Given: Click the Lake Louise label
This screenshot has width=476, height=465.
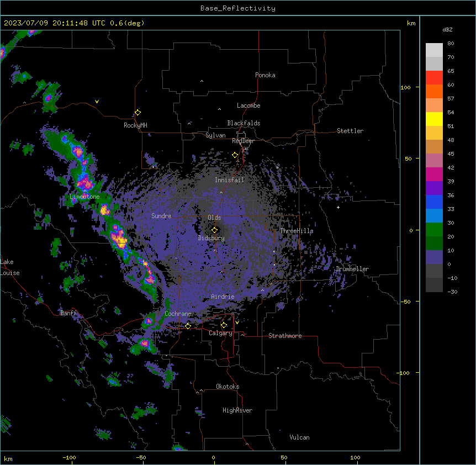Looking at the screenshot, I should point(10,267).
